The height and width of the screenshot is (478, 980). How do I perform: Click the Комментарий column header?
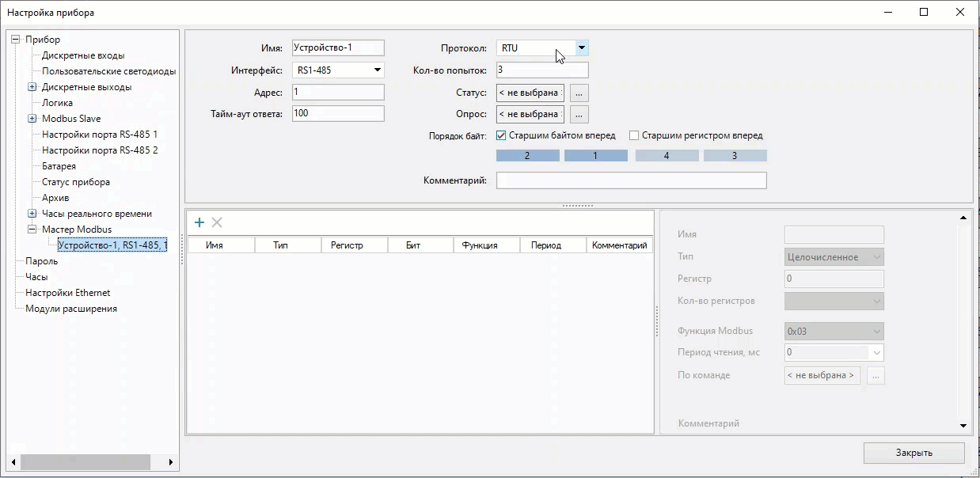pyautogui.click(x=620, y=245)
